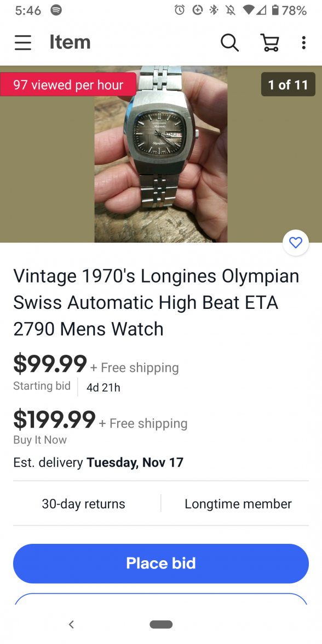This screenshot has height=644, width=322.
Task: Tap the 1 of 11 image counter
Action: point(288,84)
